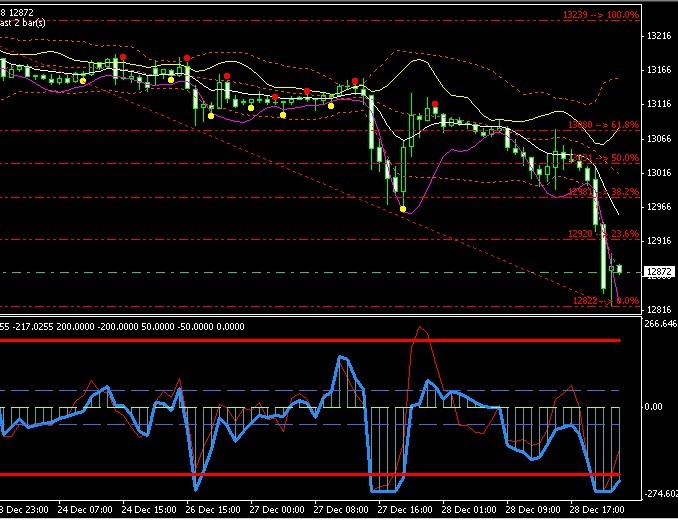Click the 27 Dec 08:00 time label
The height and width of the screenshot is (520, 678).
pos(341,510)
